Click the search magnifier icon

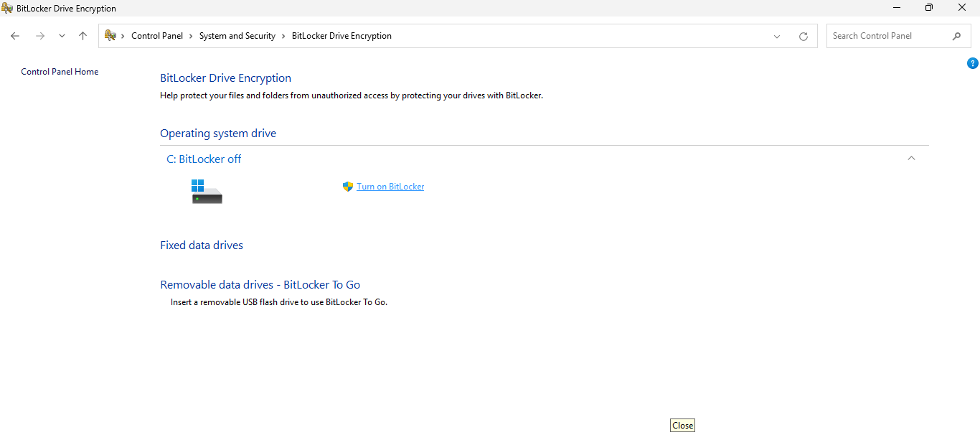[956, 36]
